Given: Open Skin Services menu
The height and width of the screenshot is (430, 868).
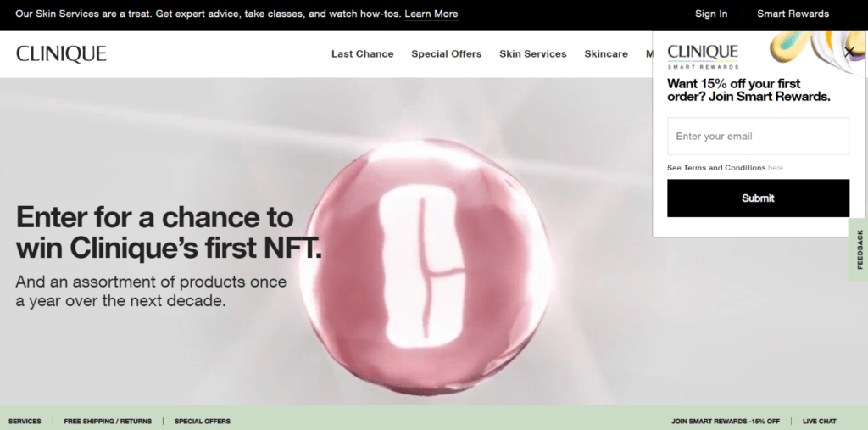Looking at the screenshot, I should (532, 53).
